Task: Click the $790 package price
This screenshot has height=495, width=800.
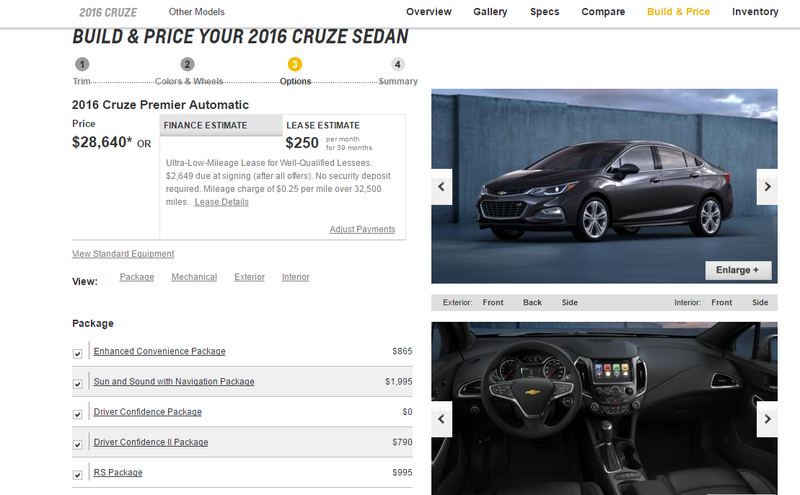Action: point(402,442)
